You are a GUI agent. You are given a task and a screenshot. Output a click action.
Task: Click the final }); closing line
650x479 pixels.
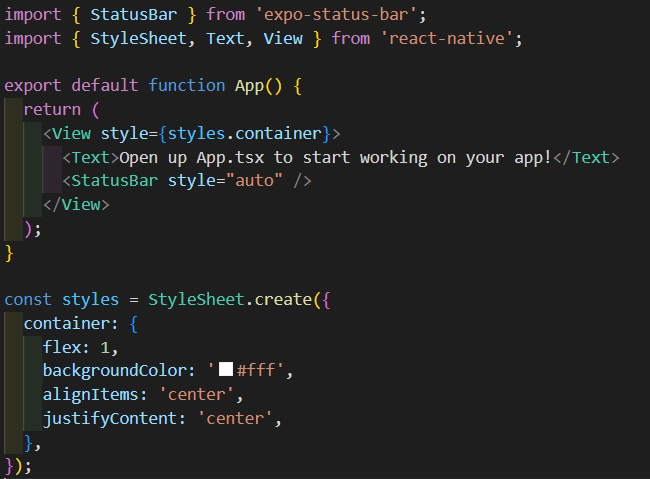[18, 466]
